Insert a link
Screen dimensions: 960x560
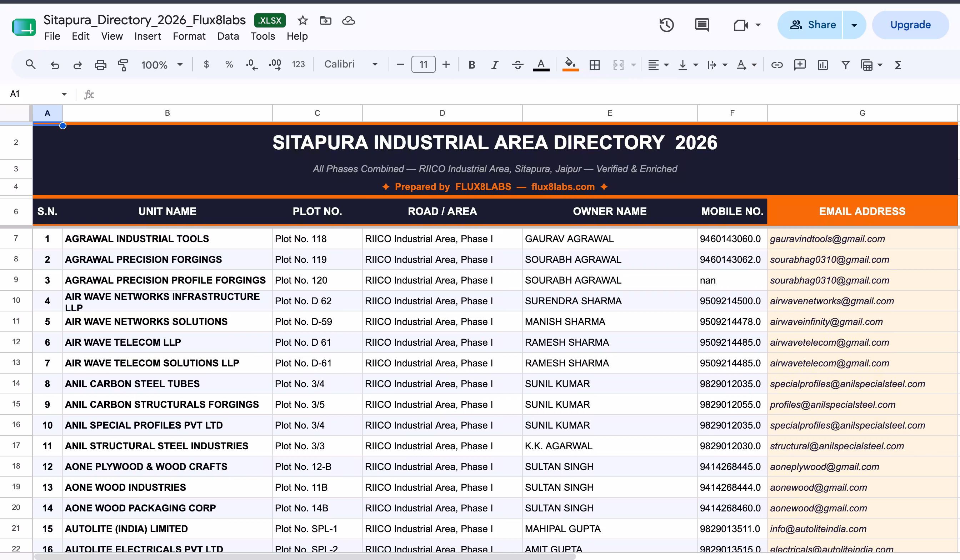[777, 65]
